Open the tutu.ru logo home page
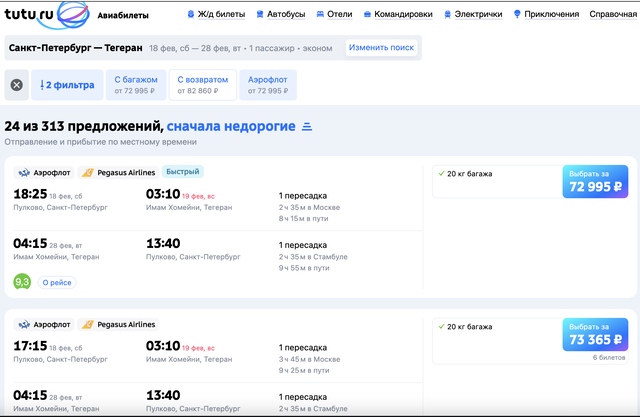 pyautogui.click(x=47, y=16)
